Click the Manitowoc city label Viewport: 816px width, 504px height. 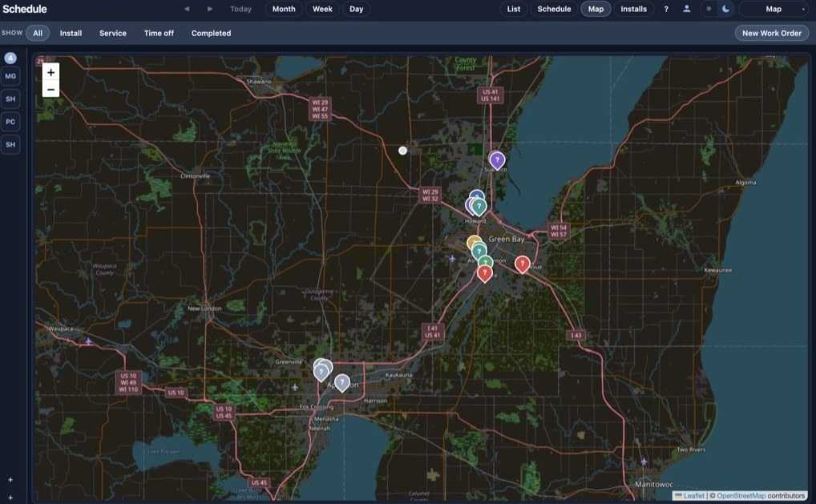(653, 484)
